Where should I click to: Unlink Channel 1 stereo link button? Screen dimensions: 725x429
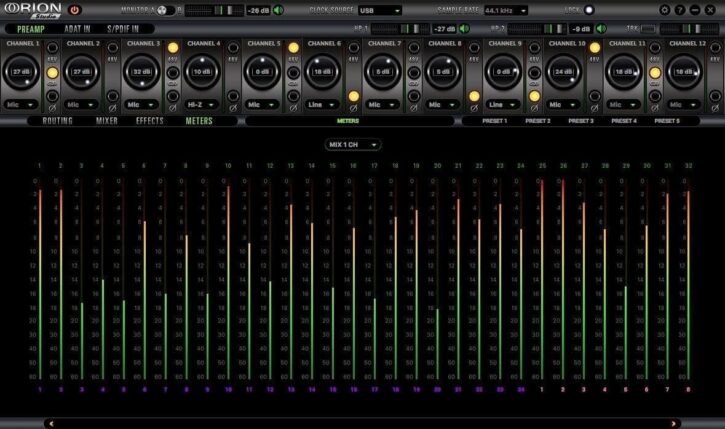pos(52,73)
